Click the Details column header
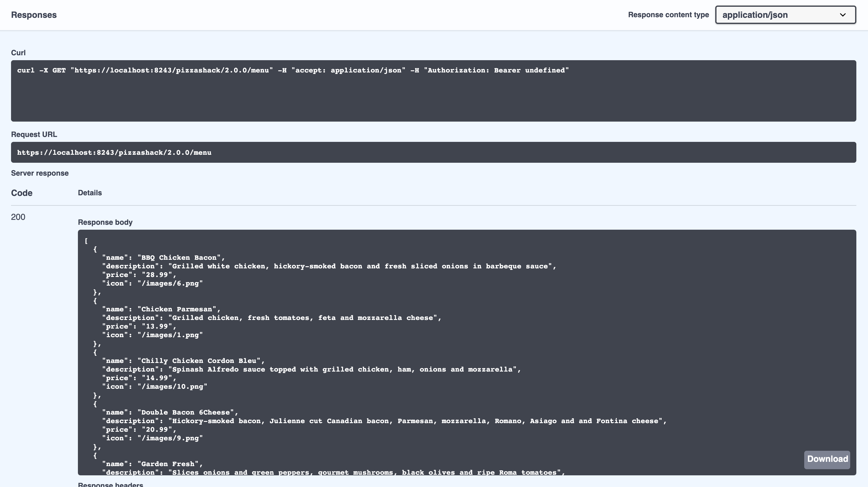The image size is (868, 487). 90,193
